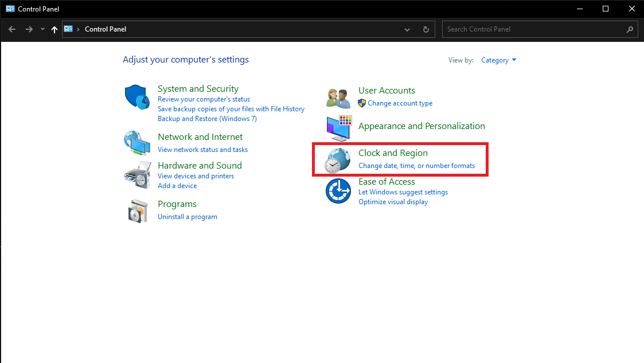Select Change account type

click(400, 103)
